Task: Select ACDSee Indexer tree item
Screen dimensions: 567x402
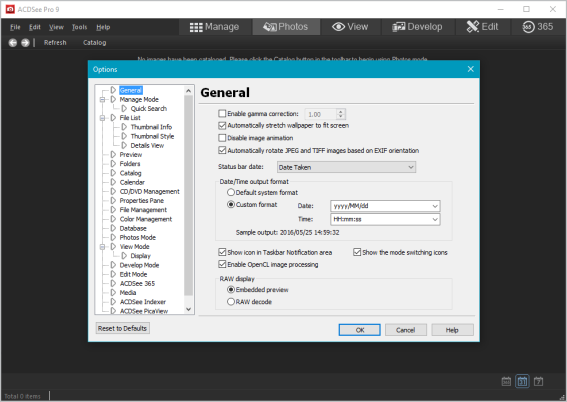Action: (143, 302)
